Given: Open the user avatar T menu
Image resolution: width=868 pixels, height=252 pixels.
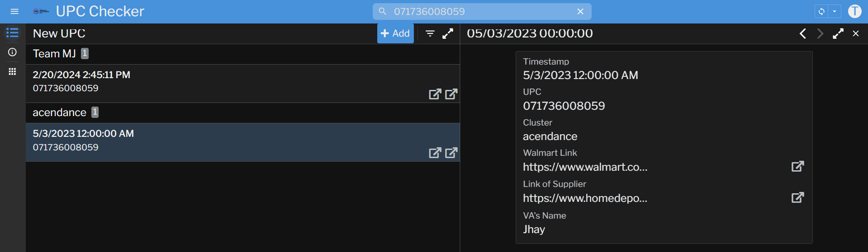Looking at the screenshot, I should 854,11.
